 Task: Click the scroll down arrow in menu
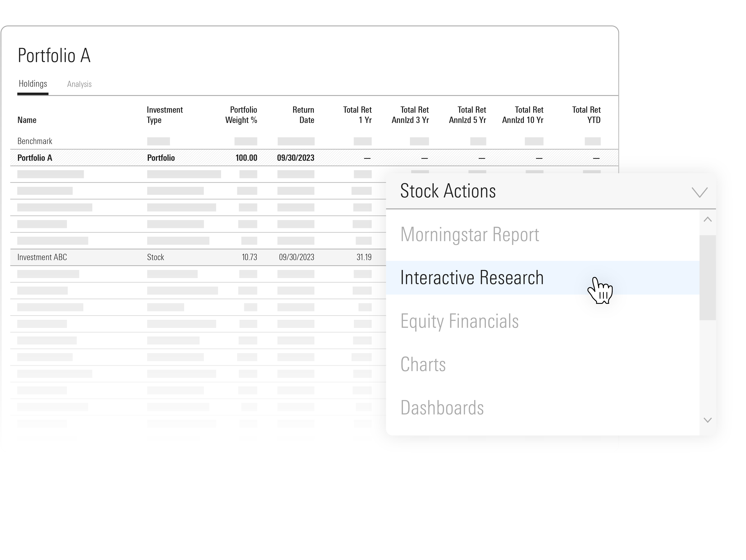point(708,420)
